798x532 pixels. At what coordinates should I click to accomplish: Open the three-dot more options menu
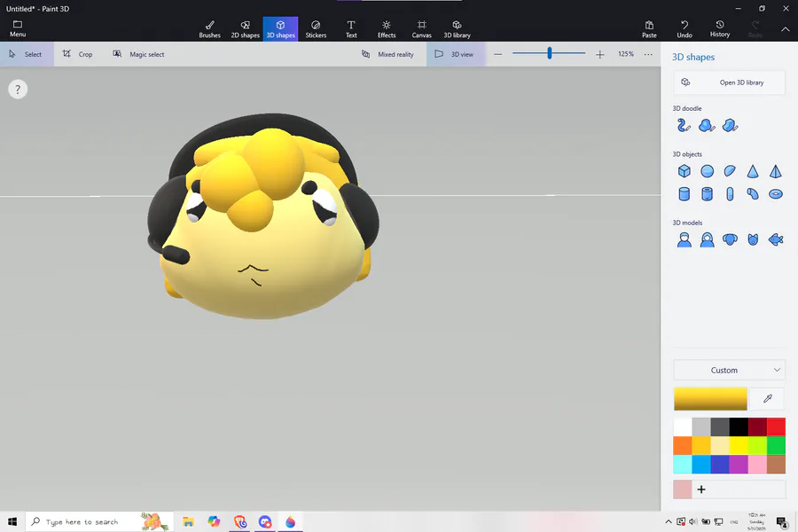(648, 54)
